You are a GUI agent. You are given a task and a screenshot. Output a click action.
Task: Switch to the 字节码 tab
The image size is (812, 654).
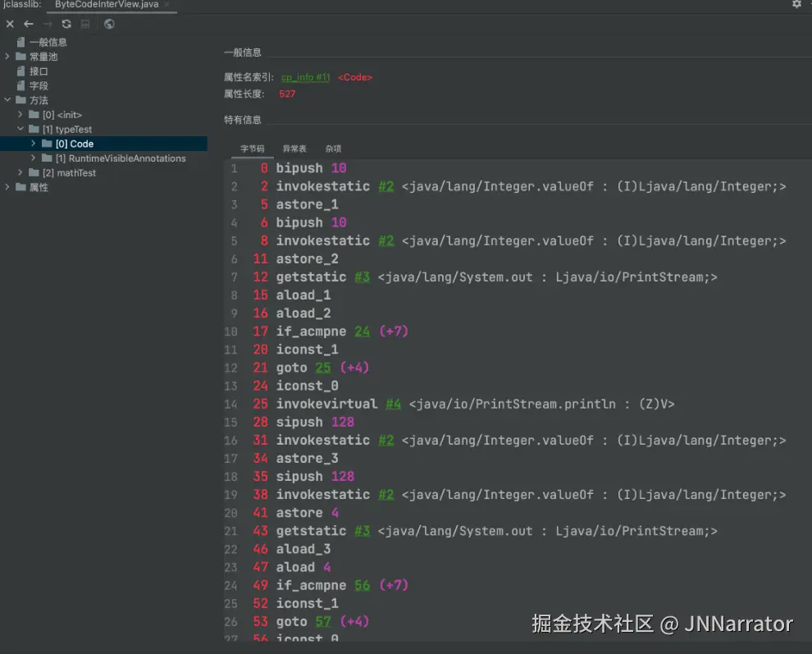pyautogui.click(x=252, y=149)
